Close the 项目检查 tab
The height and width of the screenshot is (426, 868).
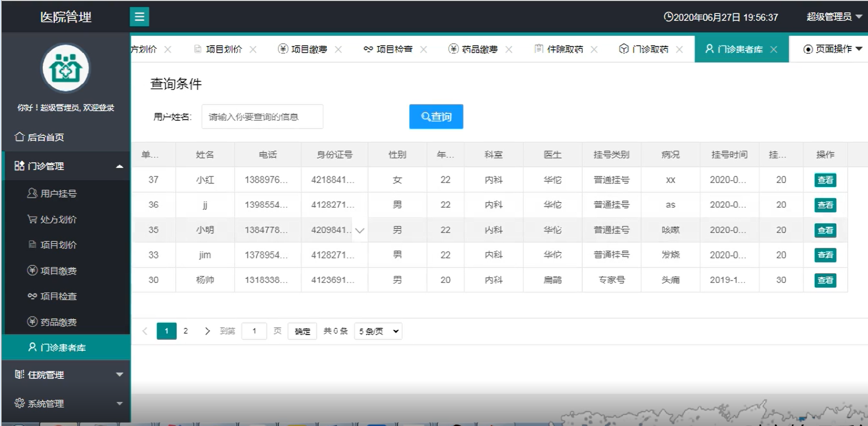pyautogui.click(x=423, y=49)
